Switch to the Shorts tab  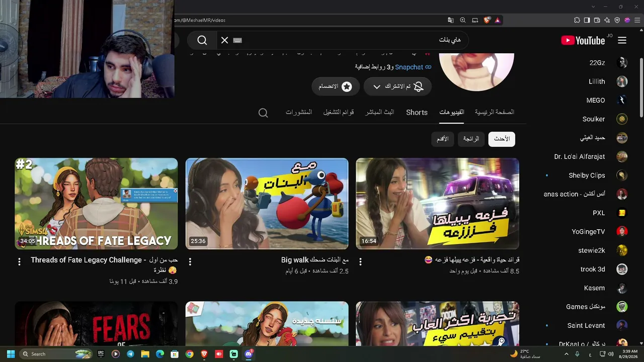417,112
